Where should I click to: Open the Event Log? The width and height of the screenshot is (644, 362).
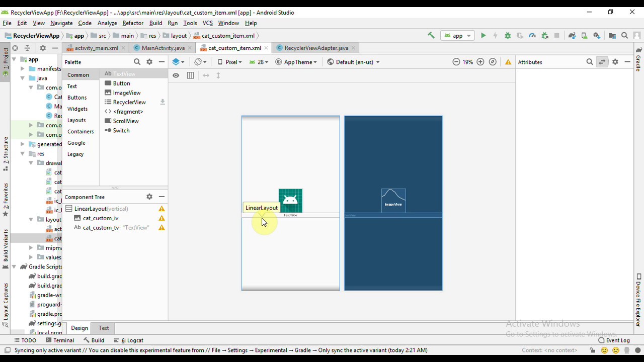(x=614, y=340)
